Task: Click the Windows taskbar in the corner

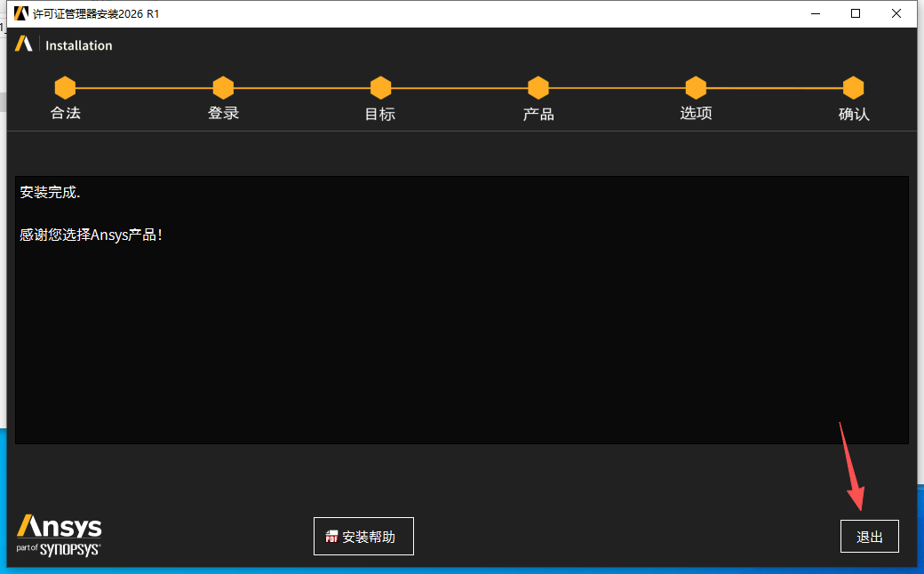Action: click(x=7, y=567)
